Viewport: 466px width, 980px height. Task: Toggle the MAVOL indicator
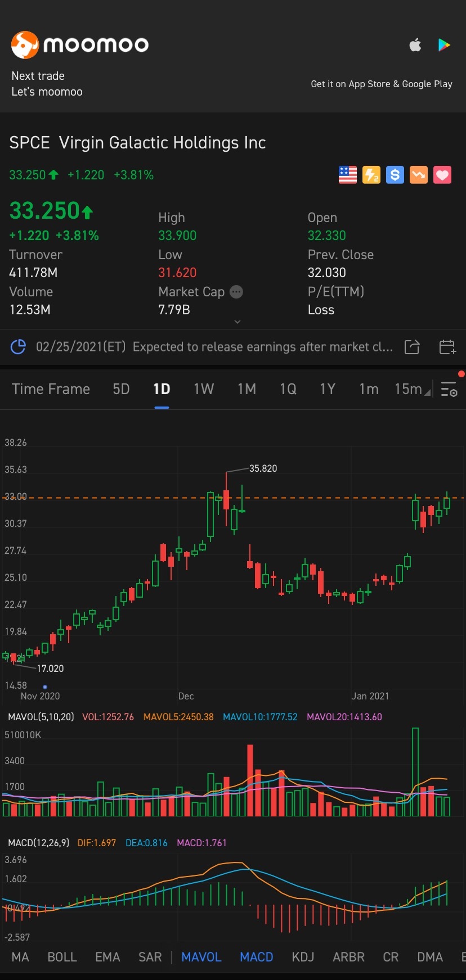201,957
